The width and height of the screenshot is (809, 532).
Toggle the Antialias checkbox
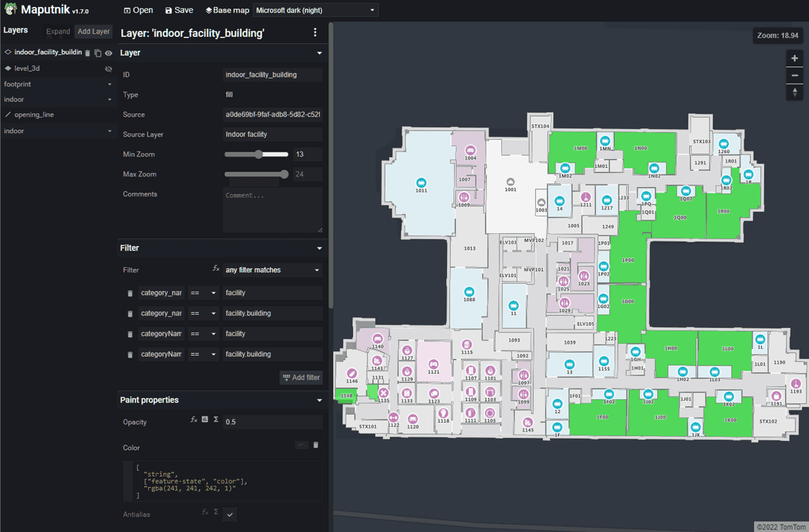[230, 514]
